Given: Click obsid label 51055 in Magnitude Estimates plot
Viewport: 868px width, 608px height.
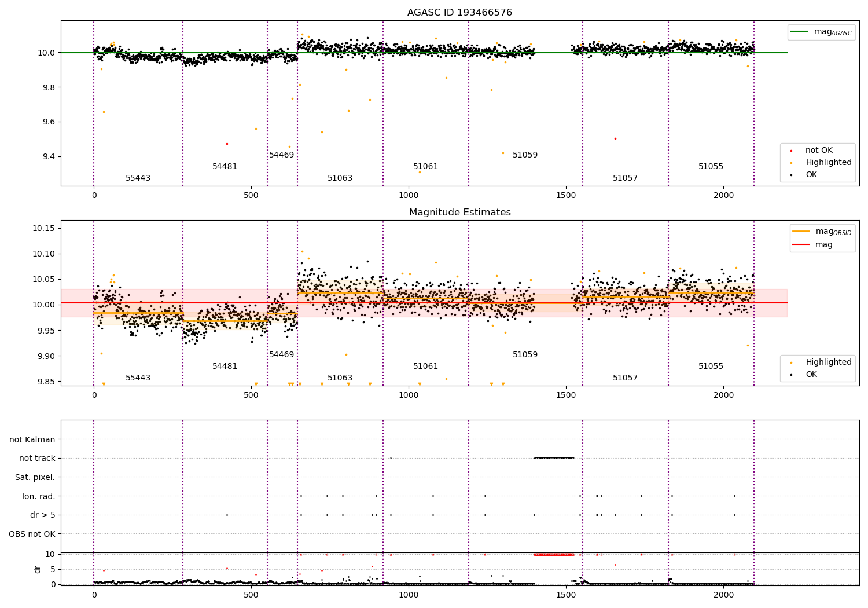Looking at the screenshot, I should click(x=711, y=367).
